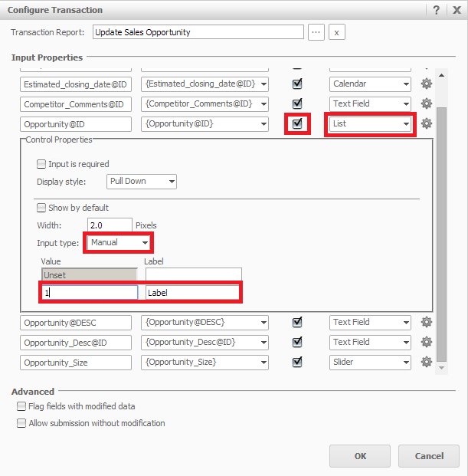Open settings gear for Competitor_Comments@ID row

coord(427,103)
